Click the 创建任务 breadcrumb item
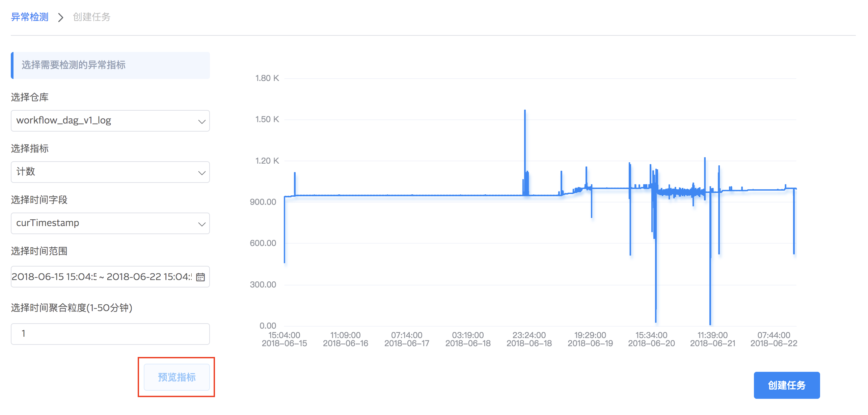 click(x=91, y=17)
